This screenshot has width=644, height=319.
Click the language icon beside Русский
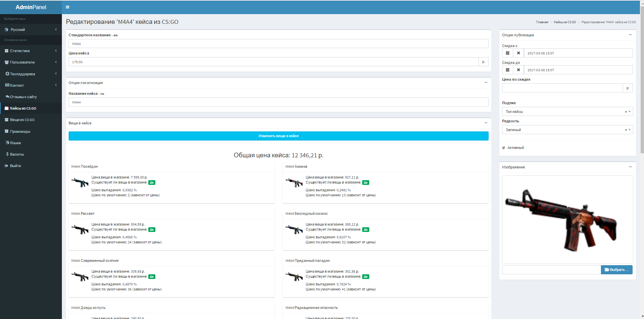7,30
